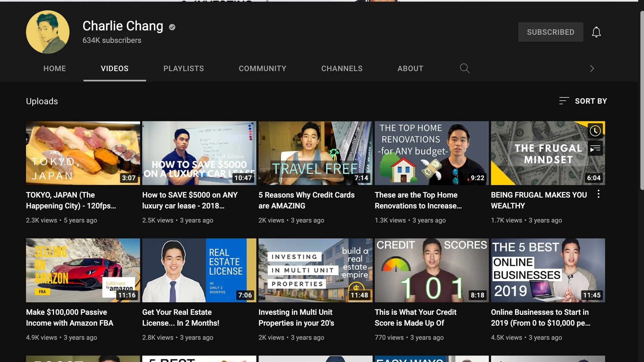Switch to the PLAYLISTS tab
Image resolution: width=644 pixels, height=362 pixels.
tap(183, 68)
